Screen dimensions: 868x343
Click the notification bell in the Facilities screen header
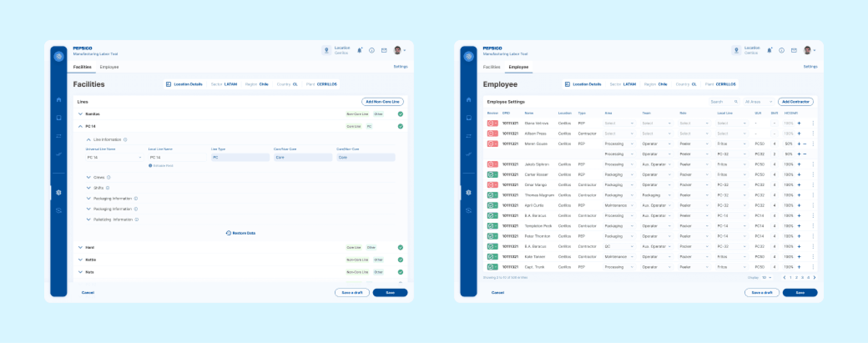(359, 51)
